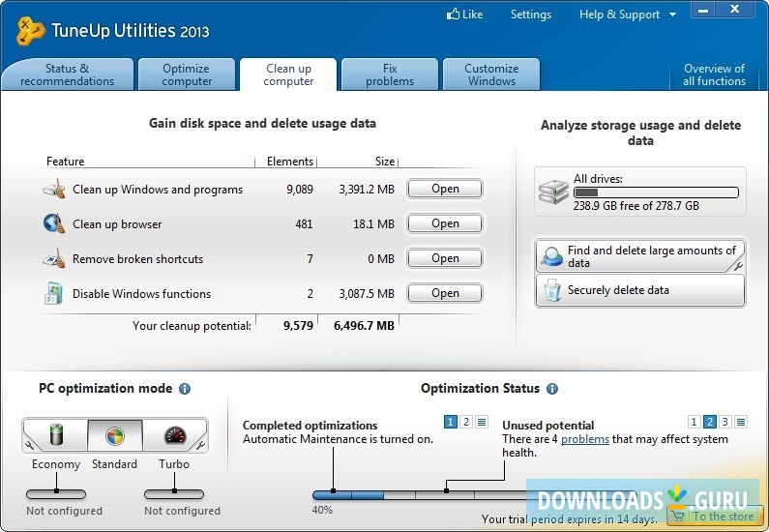Show page 1 of Completed optimizations

(x=450, y=422)
